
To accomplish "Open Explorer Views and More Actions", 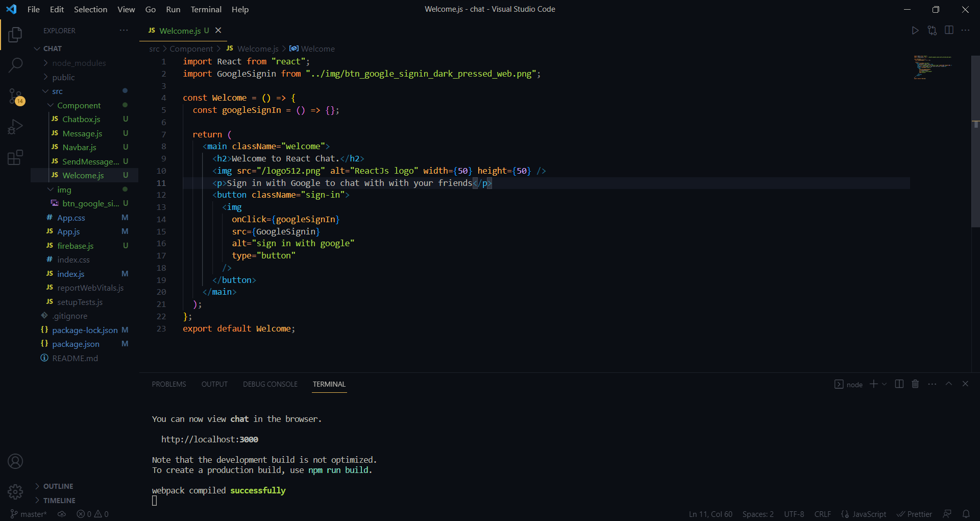I will point(124,30).
